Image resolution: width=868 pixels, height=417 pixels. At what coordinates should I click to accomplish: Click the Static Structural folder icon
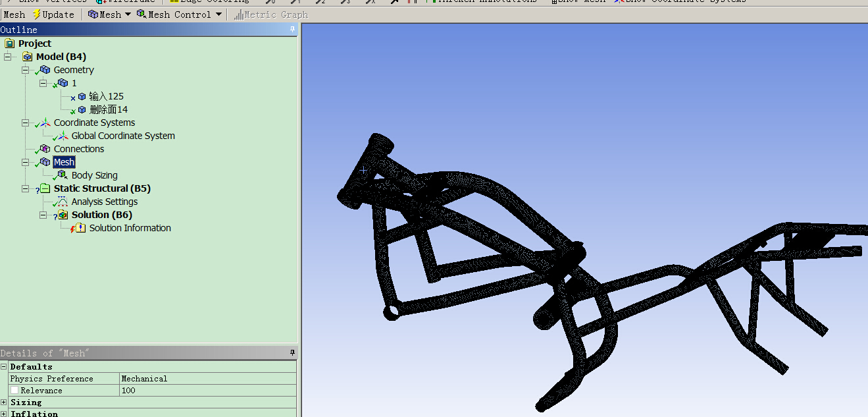pos(45,188)
